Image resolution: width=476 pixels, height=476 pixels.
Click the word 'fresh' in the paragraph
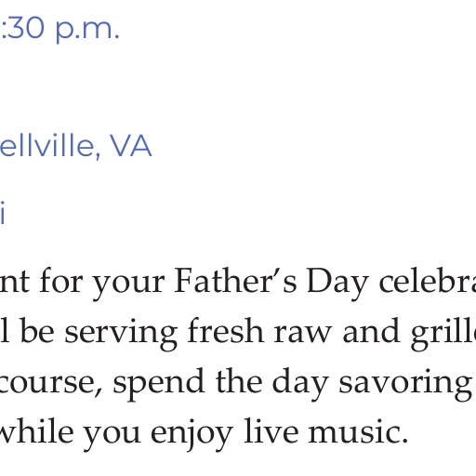[x=226, y=330]
